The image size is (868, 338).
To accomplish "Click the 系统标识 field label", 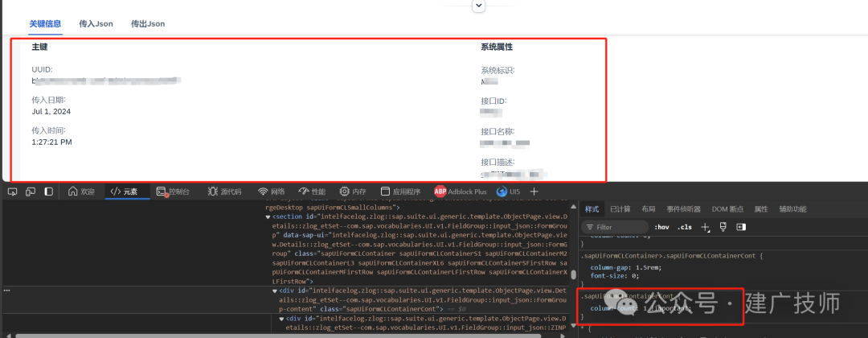I will coord(497,71).
